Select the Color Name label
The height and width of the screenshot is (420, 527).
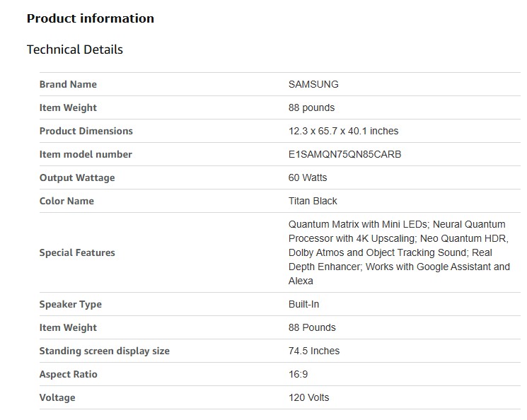click(x=66, y=201)
